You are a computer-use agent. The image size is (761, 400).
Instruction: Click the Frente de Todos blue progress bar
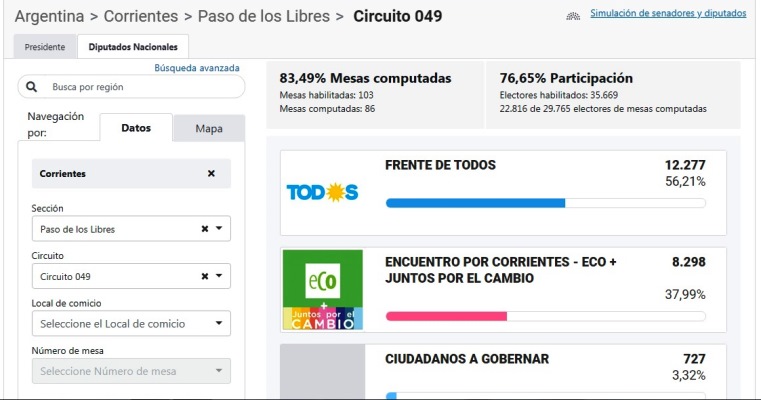pos(475,203)
